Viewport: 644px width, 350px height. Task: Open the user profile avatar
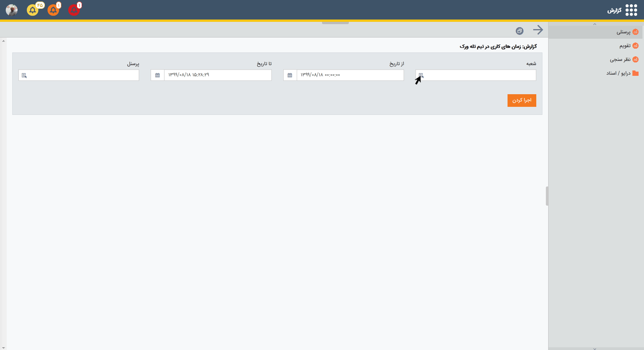(12, 10)
